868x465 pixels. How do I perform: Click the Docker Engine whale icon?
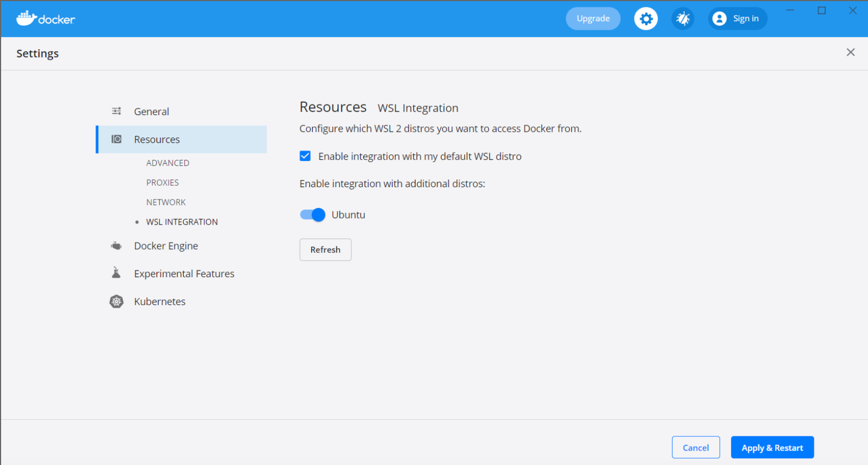[x=116, y=246]
